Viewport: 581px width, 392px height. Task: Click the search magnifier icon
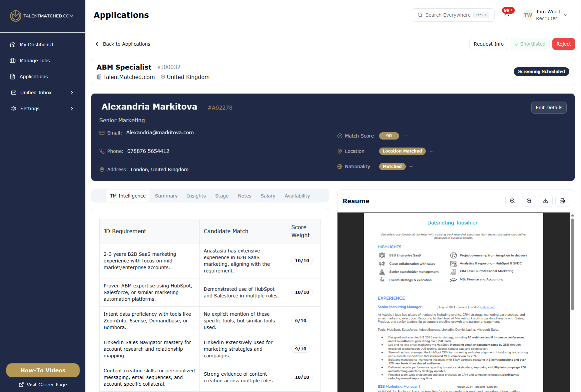click(x=420, y=15)
